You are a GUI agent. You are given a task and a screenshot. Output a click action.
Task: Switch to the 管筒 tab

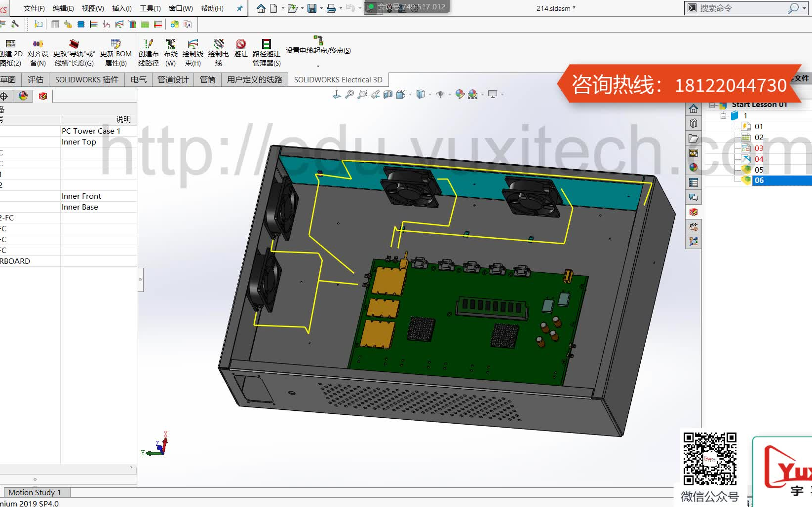pyautogui.click(x=208, y=79)
